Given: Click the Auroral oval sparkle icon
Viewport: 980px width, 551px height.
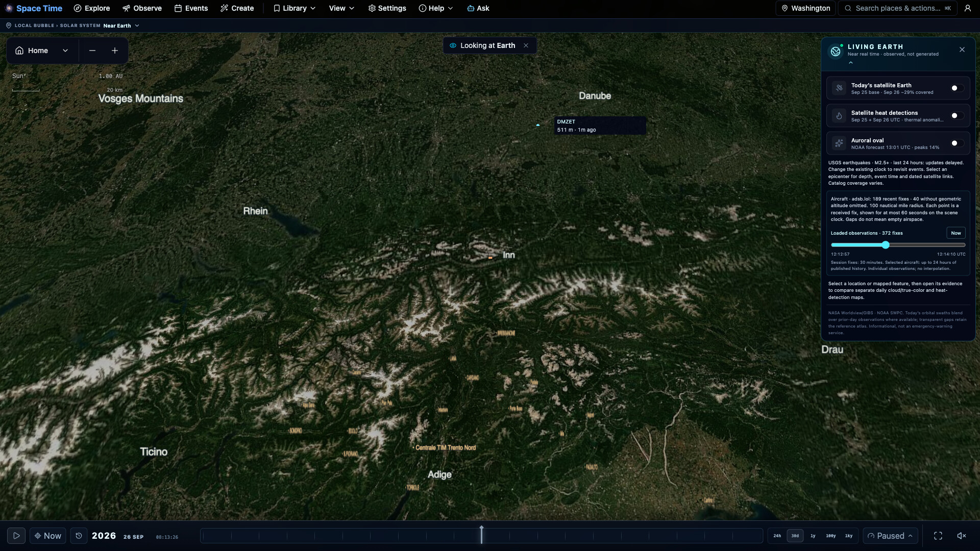Looking at the screenshot, I should click(x=839, y=143).
